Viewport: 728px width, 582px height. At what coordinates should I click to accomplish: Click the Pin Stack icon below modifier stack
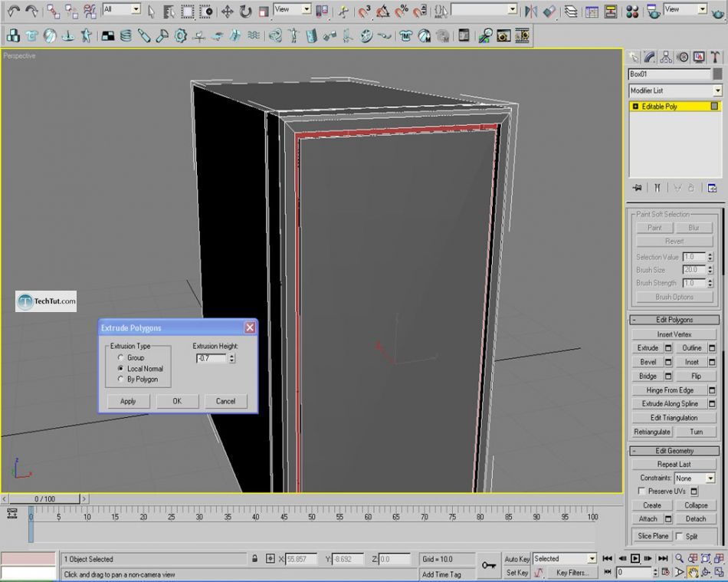pos(637,188)
